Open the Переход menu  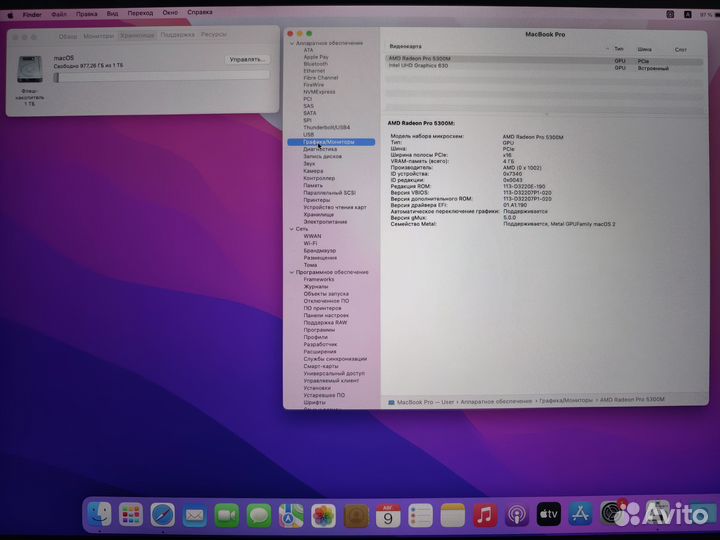pyautogui.click(x=141, y=13)
